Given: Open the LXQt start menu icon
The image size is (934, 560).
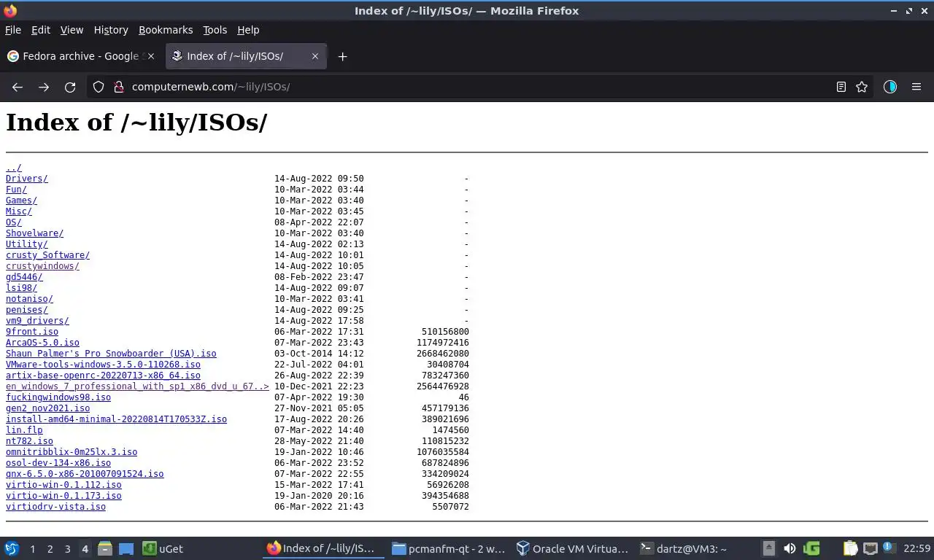Looking at the screenshot, I should click(x=12, y=548).
